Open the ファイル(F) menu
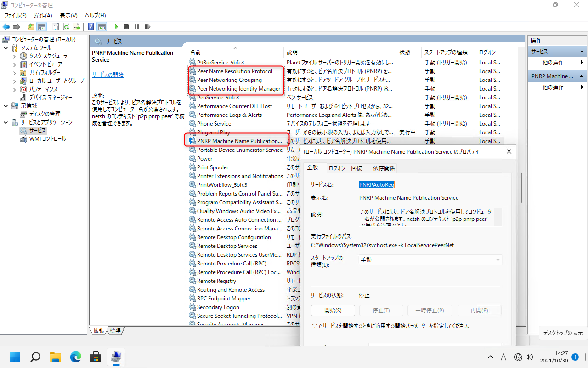The height and width of the screenshot is (368, 588). coord(16,16)
